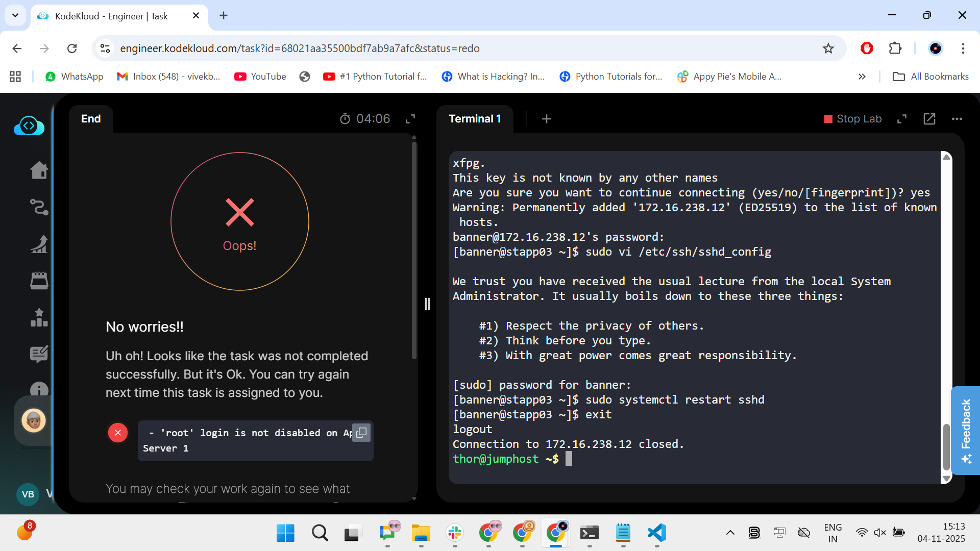Open the browser tab search dropdown
Screen dimensions: 980x551
pyautogui.click(x=15, y=15)
